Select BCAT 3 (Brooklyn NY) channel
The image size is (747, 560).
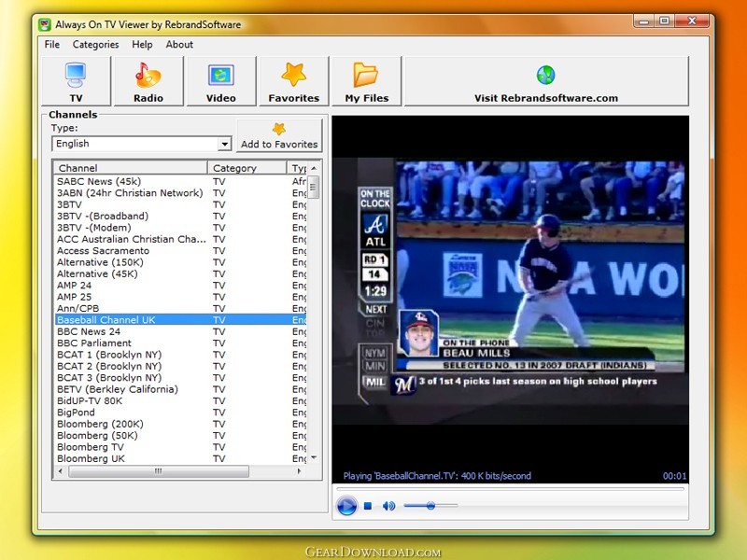tap(180, 378)
